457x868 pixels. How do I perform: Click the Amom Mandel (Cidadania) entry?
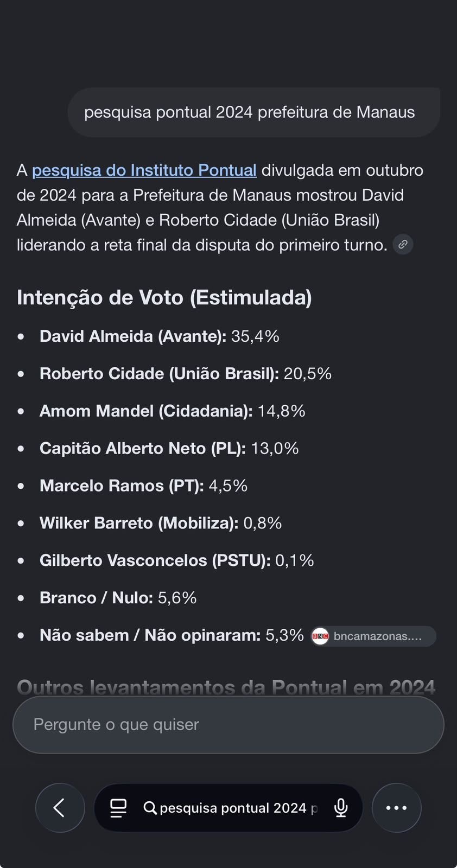[x=173, y=411]
